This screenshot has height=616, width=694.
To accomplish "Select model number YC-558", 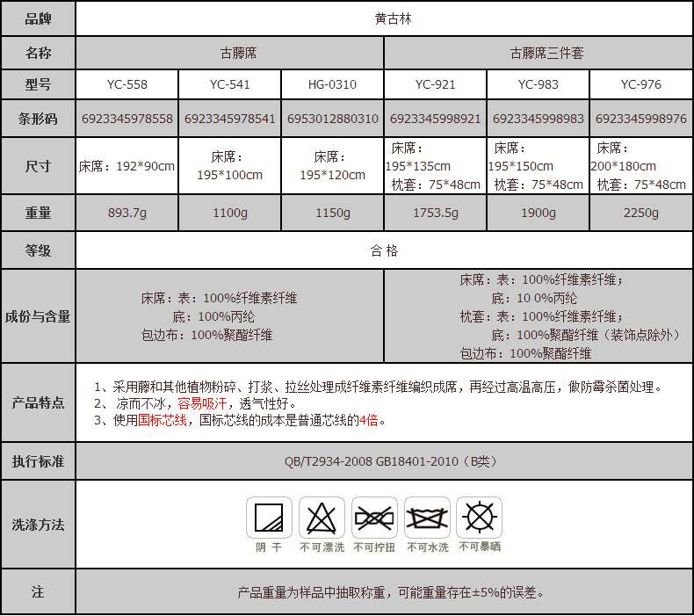I will [127, 84].
